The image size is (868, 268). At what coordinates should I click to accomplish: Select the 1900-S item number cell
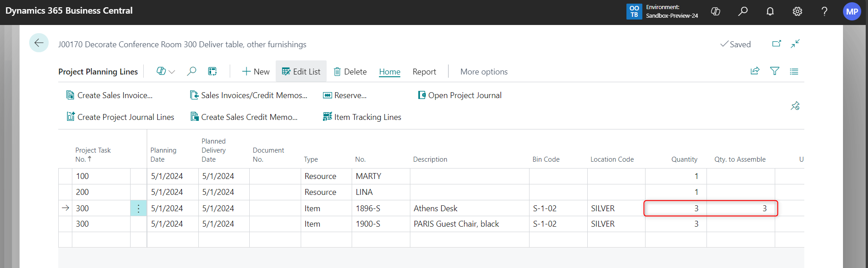(381, 224)
